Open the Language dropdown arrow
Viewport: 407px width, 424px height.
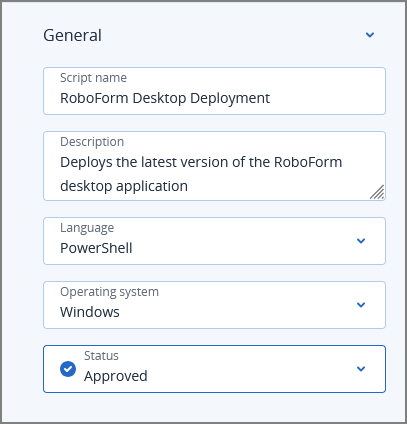(x=361, y=241)
